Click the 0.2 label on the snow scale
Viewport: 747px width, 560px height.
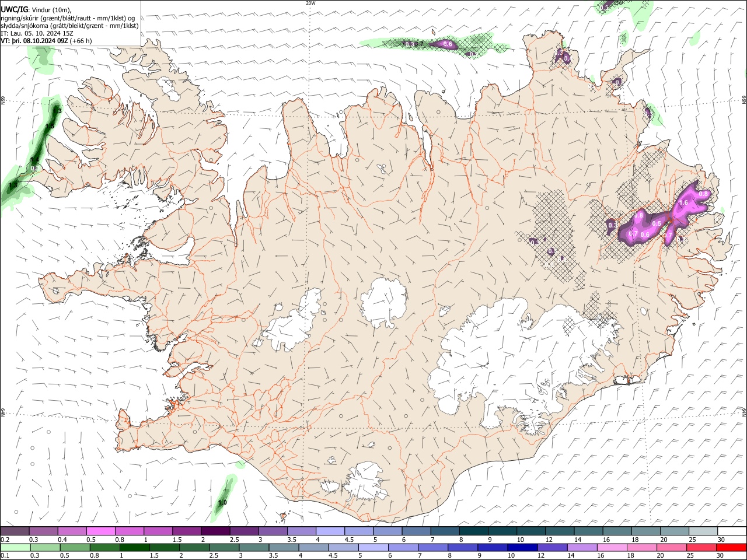pyautogui.click(x=5, y=540)
